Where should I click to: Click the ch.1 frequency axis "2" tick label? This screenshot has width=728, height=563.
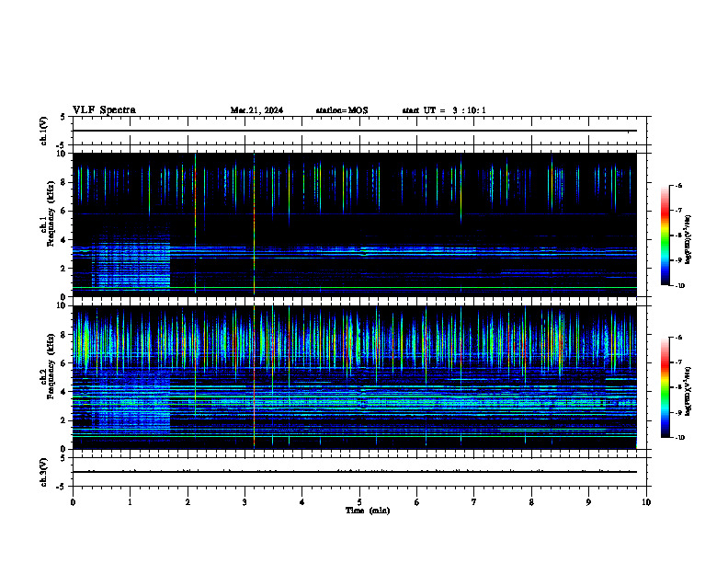(x=64, y=269)
